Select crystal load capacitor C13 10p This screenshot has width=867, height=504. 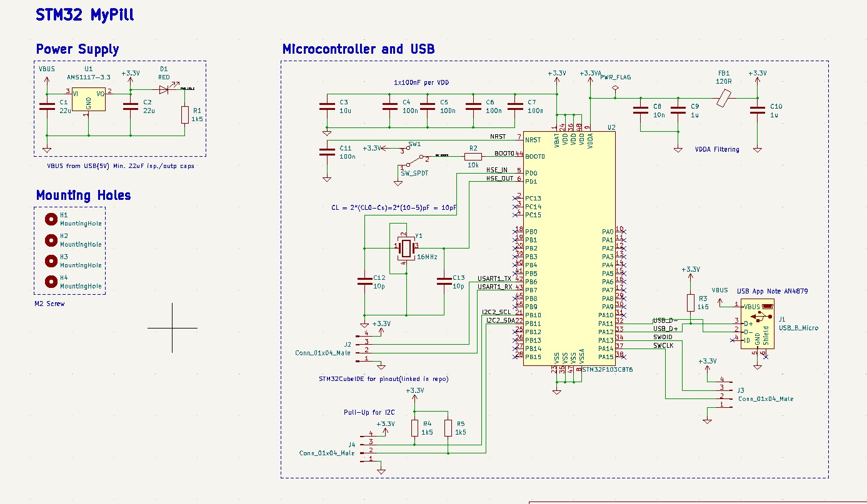point(444,282)
